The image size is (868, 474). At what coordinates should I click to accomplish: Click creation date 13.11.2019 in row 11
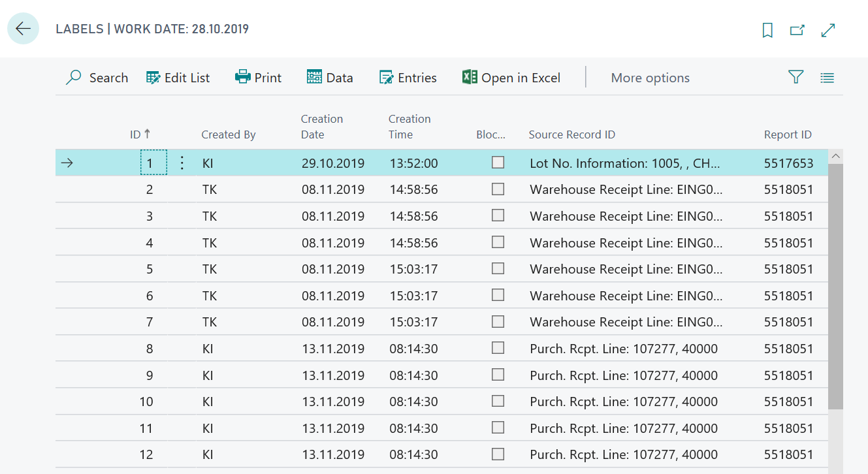pyautogui.click(x=333, y=428)
